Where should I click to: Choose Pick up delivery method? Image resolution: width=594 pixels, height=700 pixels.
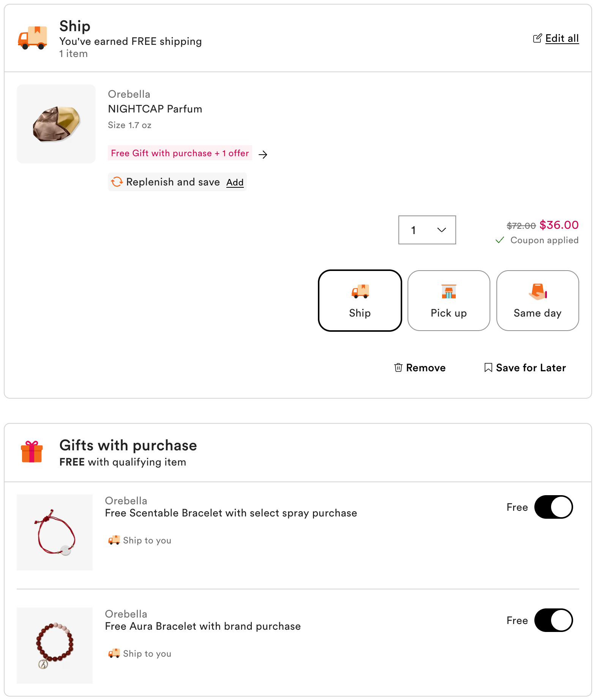[x=449, y=301]
